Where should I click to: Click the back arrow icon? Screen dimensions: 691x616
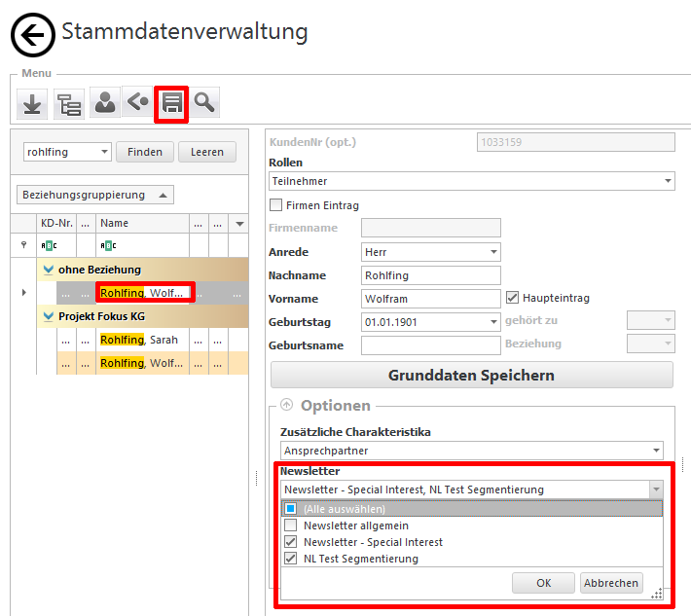33,36
